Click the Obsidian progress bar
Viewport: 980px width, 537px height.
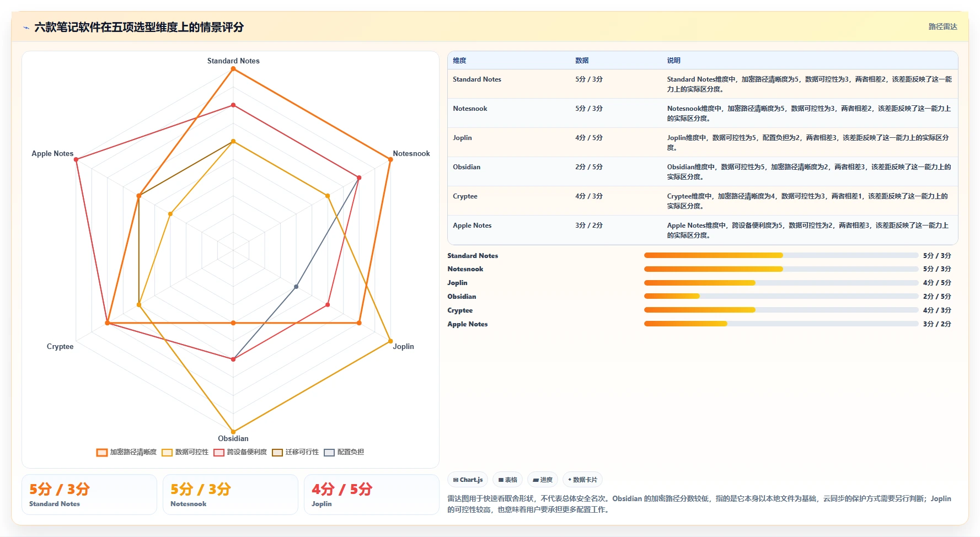781,296
